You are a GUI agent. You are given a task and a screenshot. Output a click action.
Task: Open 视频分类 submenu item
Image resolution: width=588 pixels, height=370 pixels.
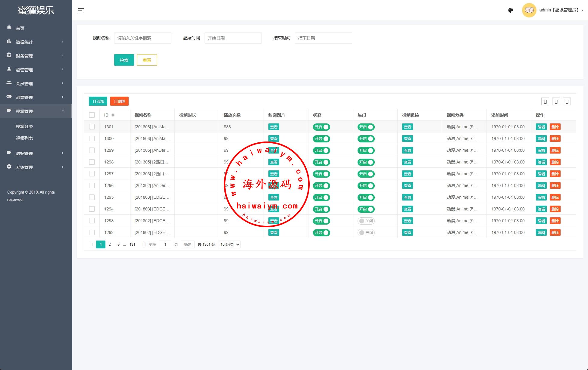tap(24, 126)
